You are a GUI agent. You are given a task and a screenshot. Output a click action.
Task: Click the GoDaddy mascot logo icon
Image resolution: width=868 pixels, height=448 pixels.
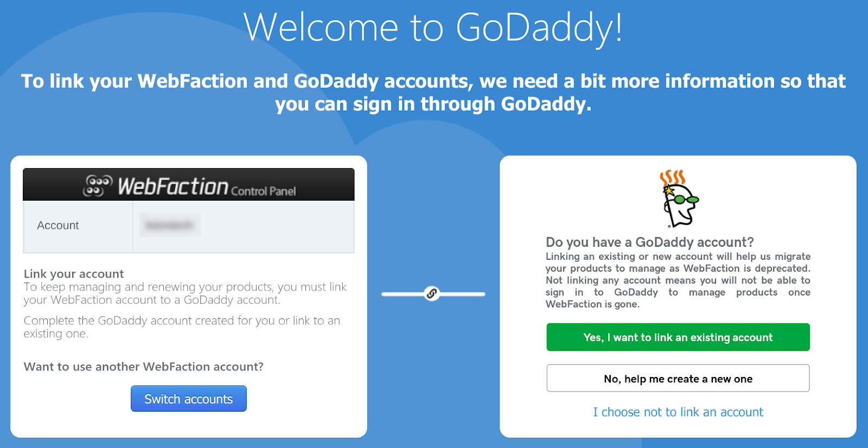(678, 199)
